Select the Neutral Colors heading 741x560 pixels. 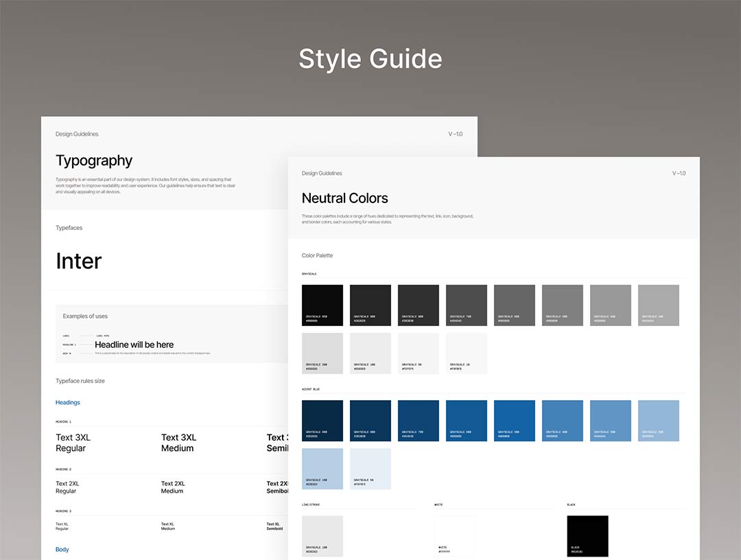click(x=345, y=198)
